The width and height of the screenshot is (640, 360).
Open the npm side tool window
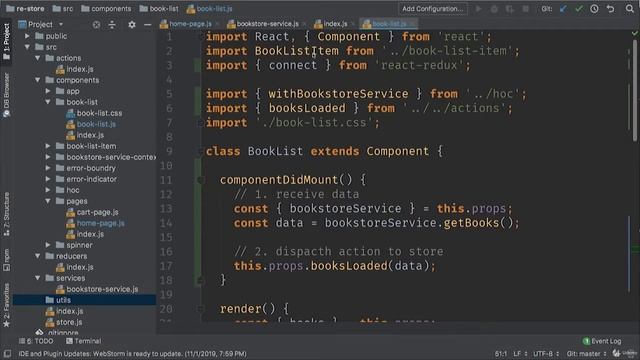6,260
